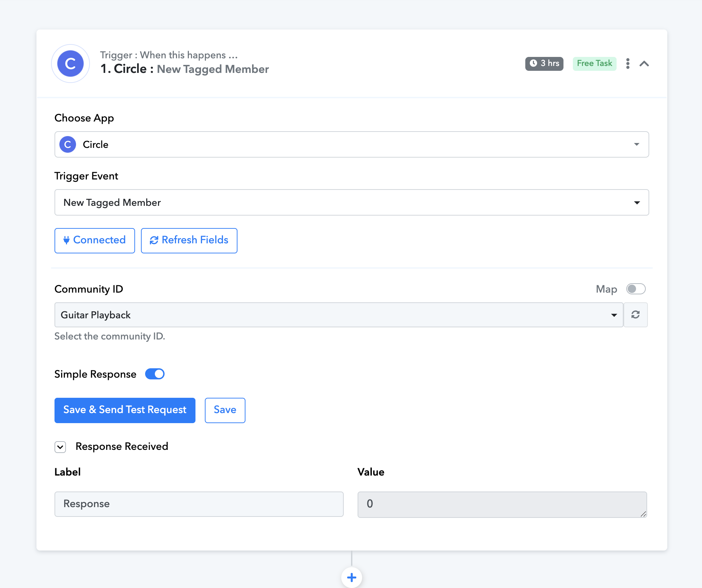Click the Response label field
The width and height of the screenshot is (702, 588).
tap(199, 504)
